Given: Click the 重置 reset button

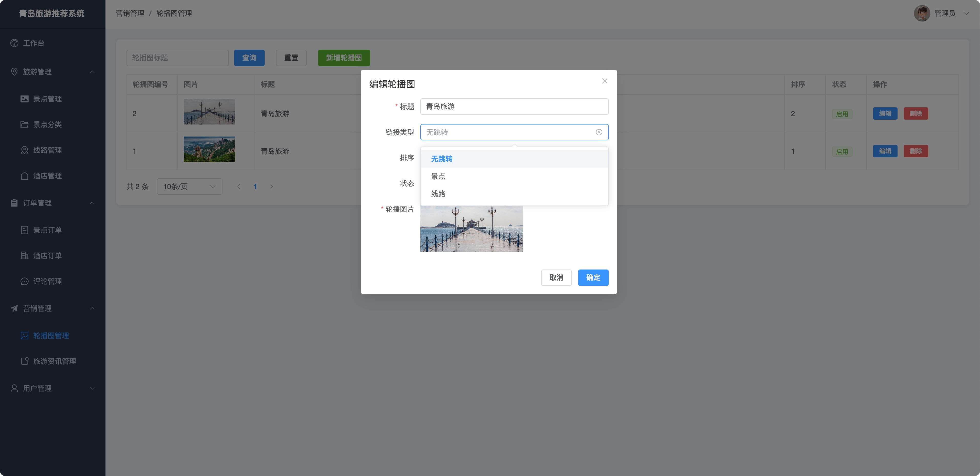Looking at the screenshot, I should click(291, 58).
